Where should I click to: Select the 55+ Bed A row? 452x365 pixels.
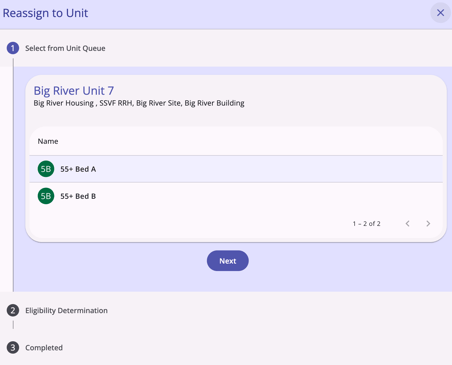236,169
